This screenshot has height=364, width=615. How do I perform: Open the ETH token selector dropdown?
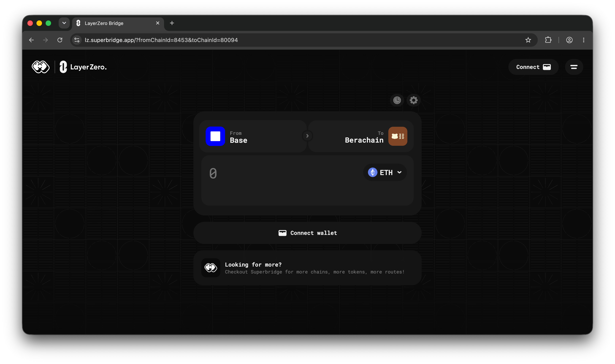[385, 172]
